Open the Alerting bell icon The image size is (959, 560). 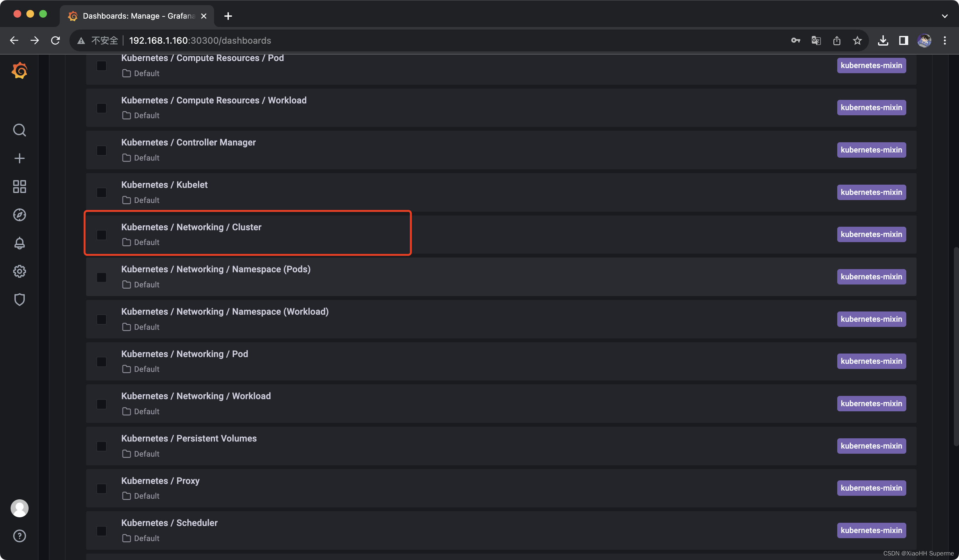19,243
